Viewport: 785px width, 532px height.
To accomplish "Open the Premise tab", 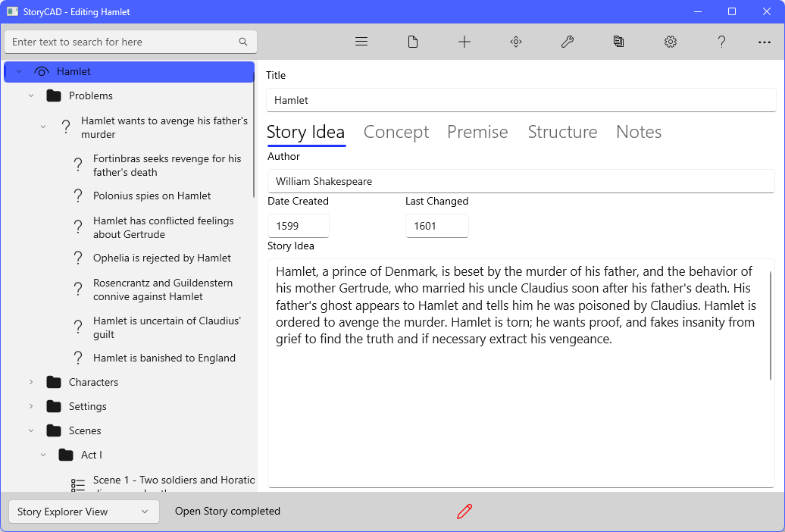I will click(477, 132).
